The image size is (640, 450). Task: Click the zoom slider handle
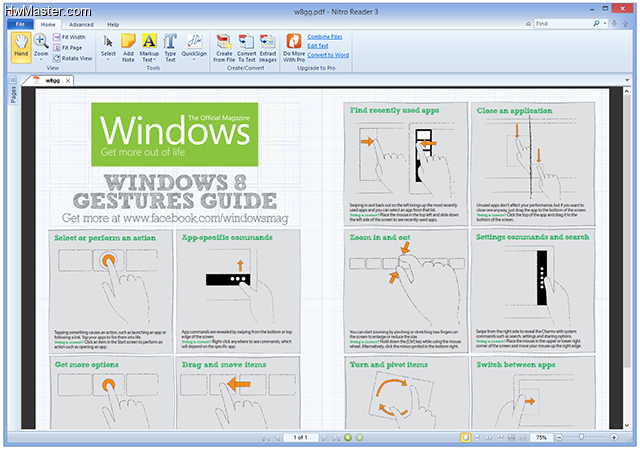click(582, 438)
